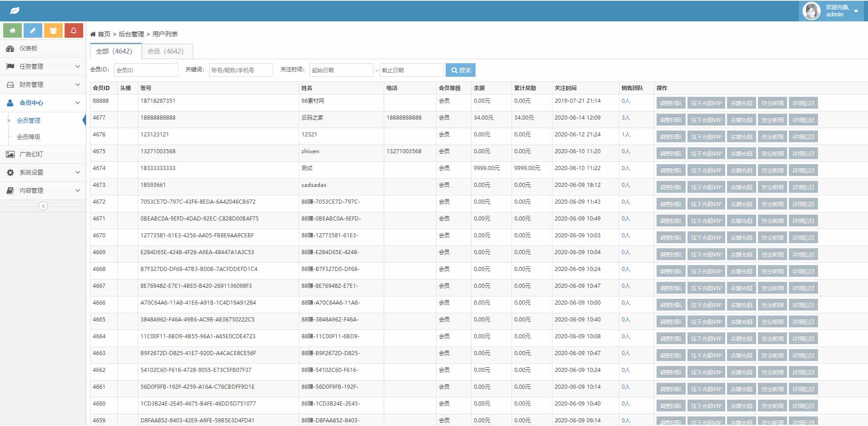The width and height of the screenshot is (868, 426).
Task: Switch to the 会员 (4642) tab
Action: [166, 51]
